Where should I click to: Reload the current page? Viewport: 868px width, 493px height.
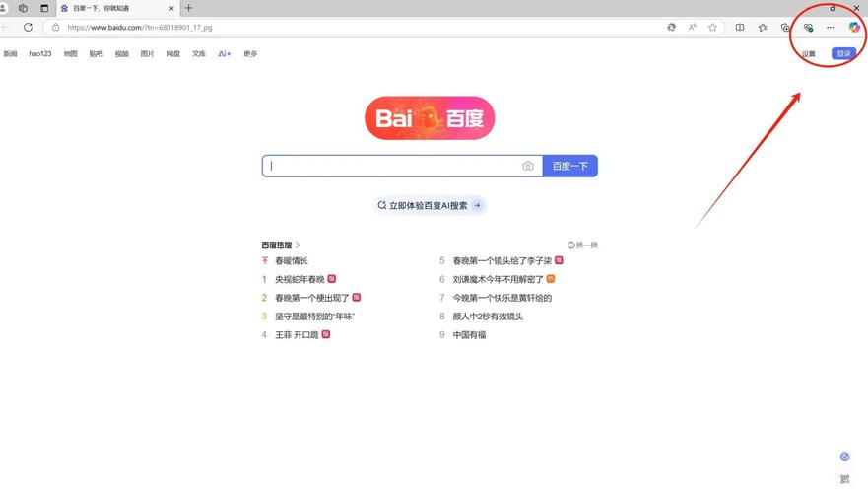[29, 28]
